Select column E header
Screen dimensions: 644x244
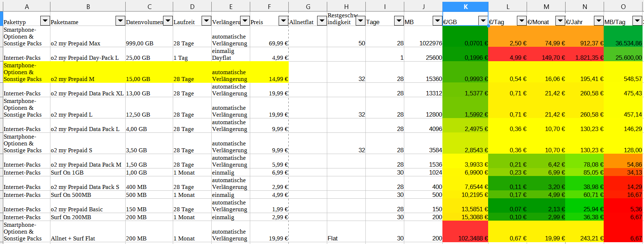tap(231, 6)
